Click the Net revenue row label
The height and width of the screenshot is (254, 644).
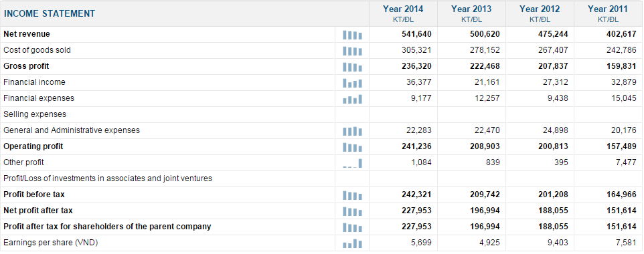click(27, 34)
